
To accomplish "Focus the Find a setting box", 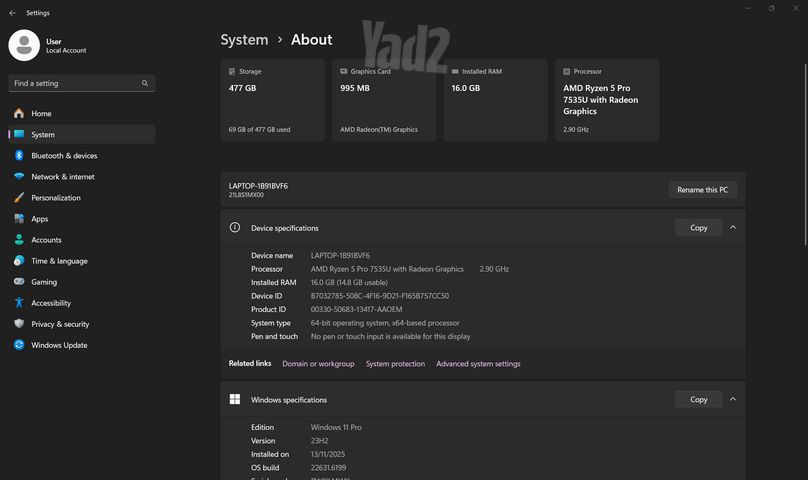I will pyautogui.click(x=82, y=83).
